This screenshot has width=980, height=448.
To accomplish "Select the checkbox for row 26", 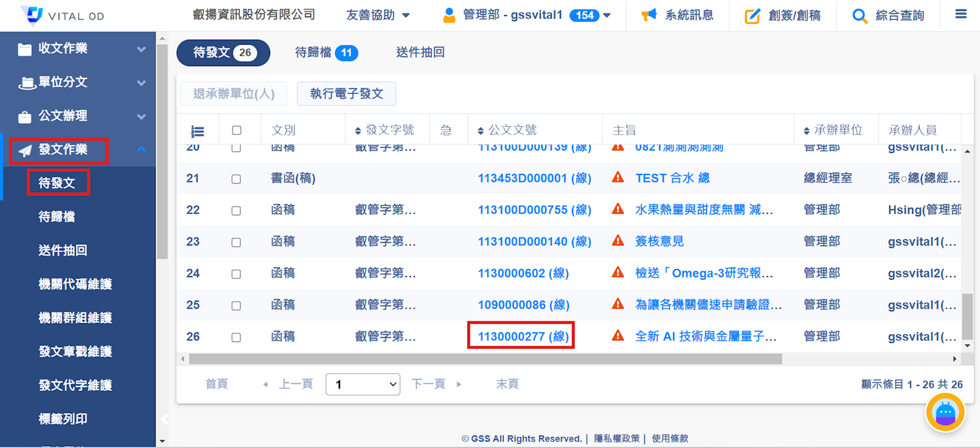I will click(x=236, y=337).
